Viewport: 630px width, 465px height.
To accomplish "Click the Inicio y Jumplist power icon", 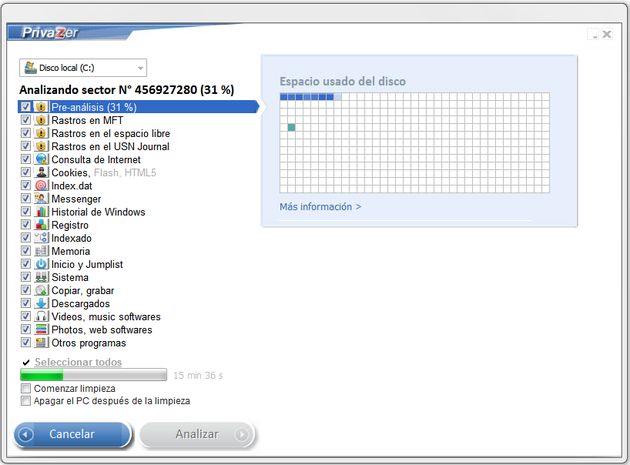I will coord(41,264).
